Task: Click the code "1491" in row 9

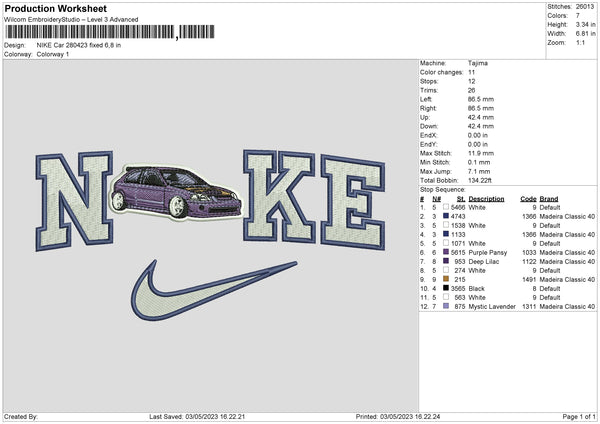Action: [529, 280]
